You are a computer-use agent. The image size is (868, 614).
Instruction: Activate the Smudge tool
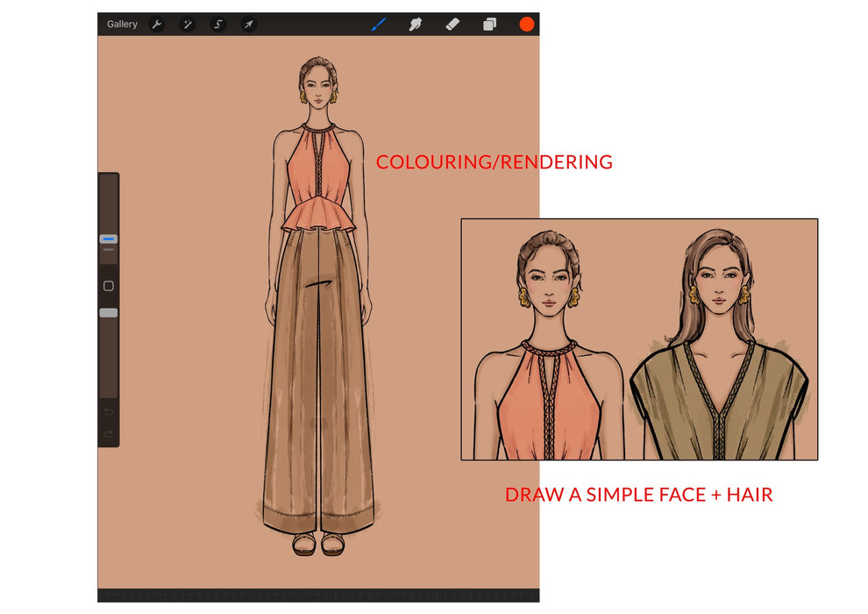pos(415,24)
